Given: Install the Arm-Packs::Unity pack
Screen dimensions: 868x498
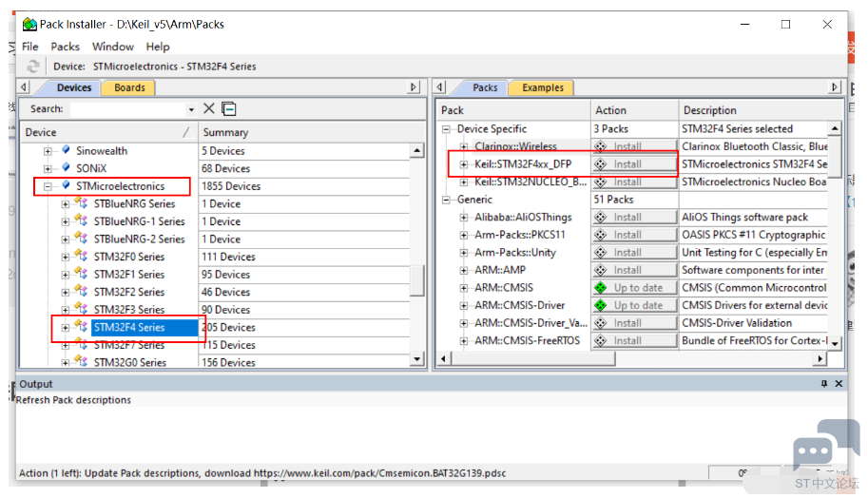Looking at the screenshot, I should (634, 253).
